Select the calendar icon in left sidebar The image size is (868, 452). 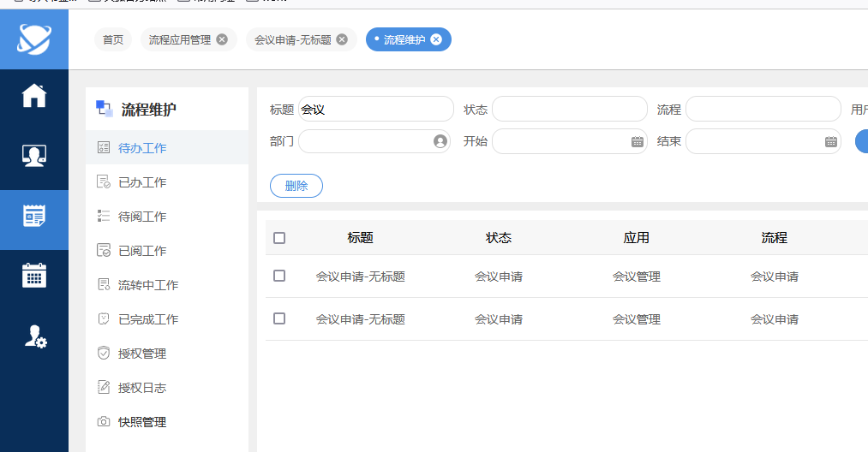34,276
